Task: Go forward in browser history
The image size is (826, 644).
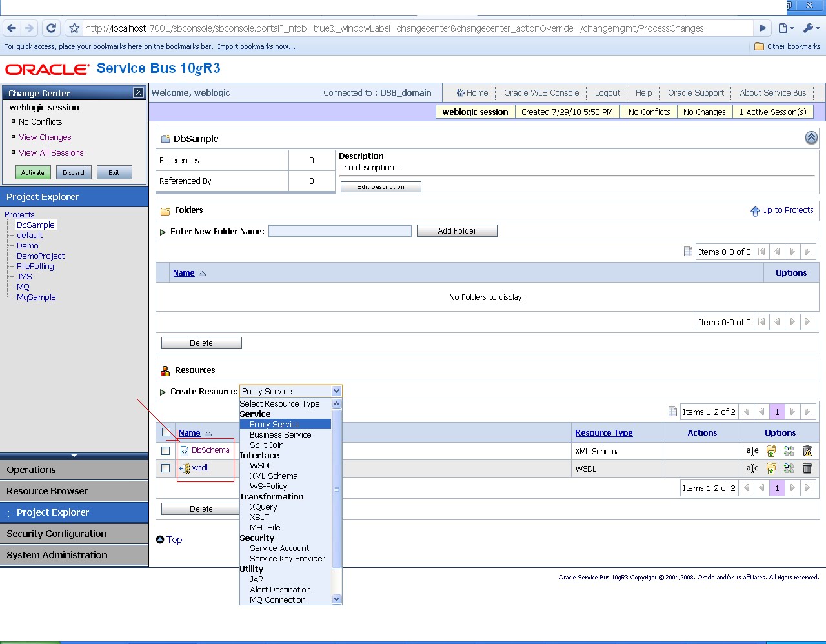Action: (x=29, y=28)
